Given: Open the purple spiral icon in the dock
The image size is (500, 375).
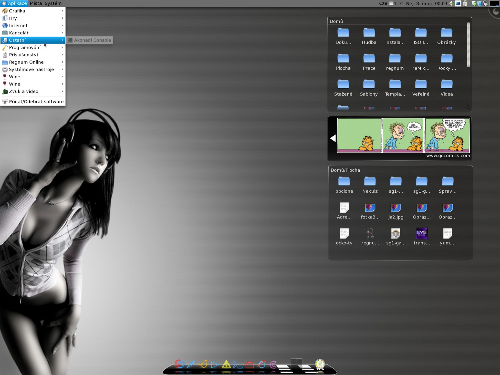Looking at the screenshot, I should (x=273, y=364).
